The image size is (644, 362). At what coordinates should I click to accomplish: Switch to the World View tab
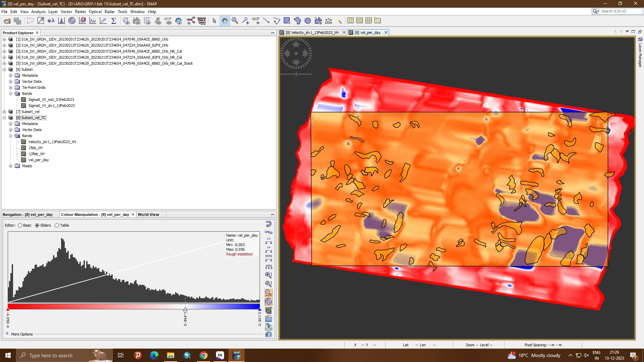(x=148, y=214)
